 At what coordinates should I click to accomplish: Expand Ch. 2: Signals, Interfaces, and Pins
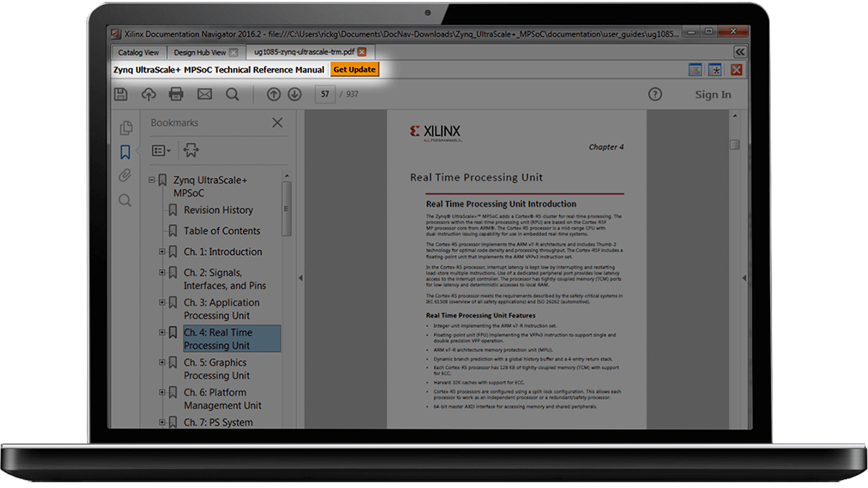click(162, 273)
